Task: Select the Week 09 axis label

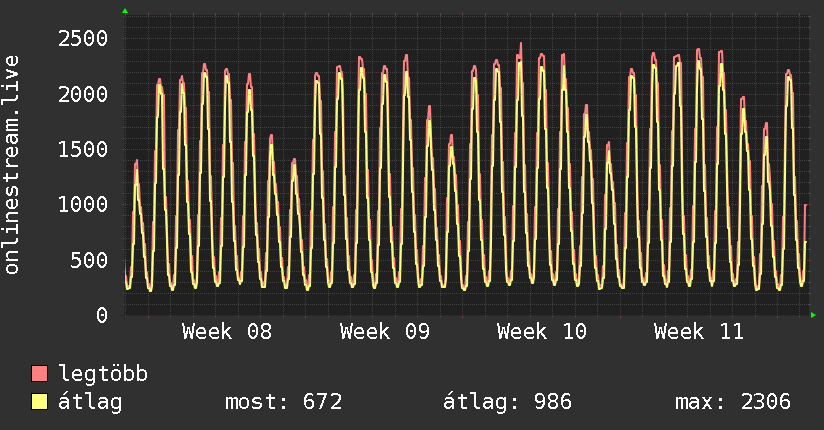Action: tap(385, 332)
